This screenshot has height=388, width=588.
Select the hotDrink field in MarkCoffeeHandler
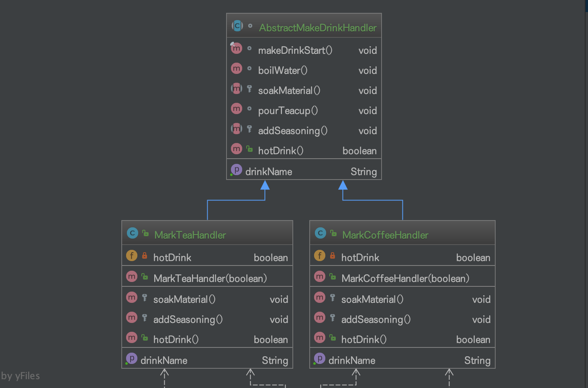click(360, 257)
